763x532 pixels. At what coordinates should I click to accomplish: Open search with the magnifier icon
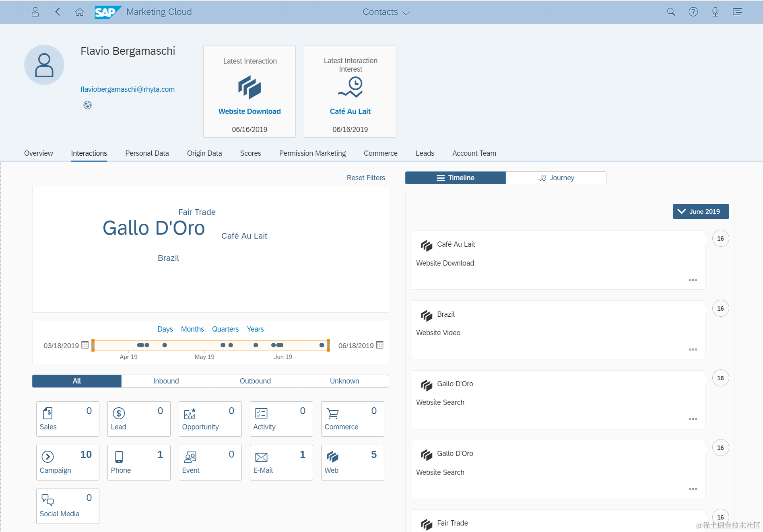coord(671,12)
